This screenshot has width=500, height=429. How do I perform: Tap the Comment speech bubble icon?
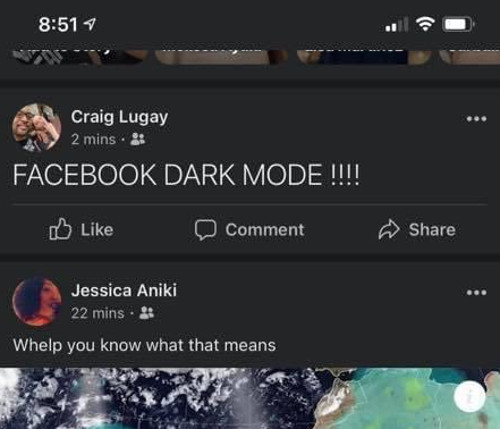coord(206,229)
